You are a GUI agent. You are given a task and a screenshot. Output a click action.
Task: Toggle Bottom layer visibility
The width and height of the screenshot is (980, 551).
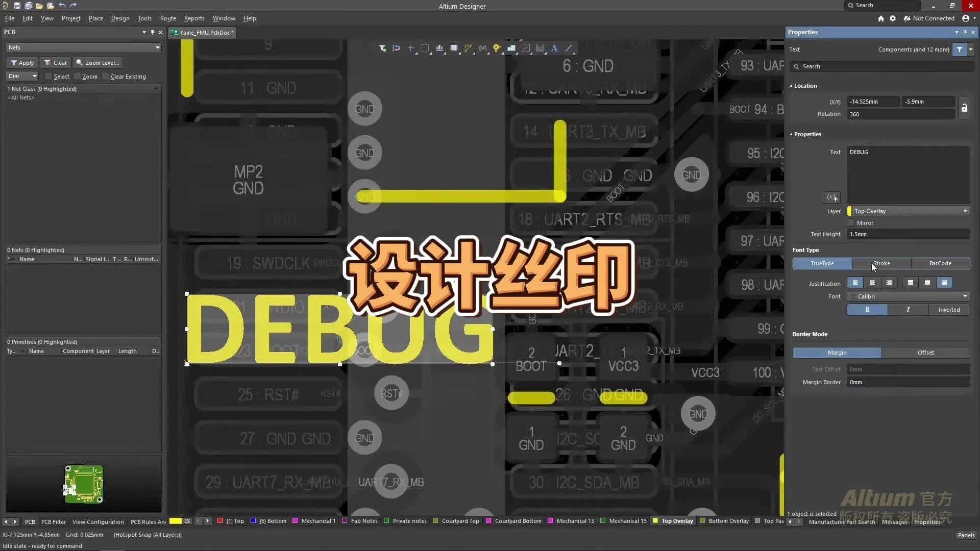(252, 521)
